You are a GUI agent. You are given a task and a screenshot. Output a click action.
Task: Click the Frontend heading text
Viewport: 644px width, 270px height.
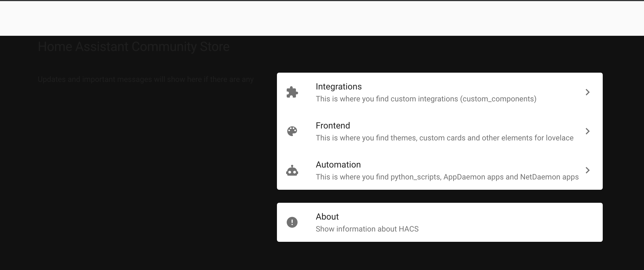coord(333,125)
